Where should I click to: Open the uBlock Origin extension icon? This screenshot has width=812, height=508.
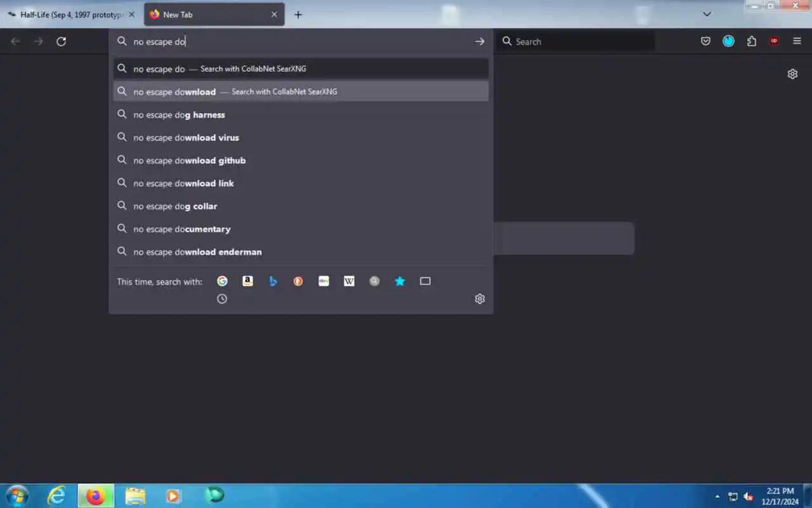[x=774, y=41]
